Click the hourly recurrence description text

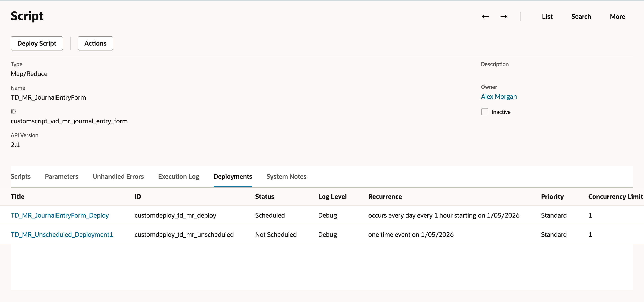pos(443,215)
